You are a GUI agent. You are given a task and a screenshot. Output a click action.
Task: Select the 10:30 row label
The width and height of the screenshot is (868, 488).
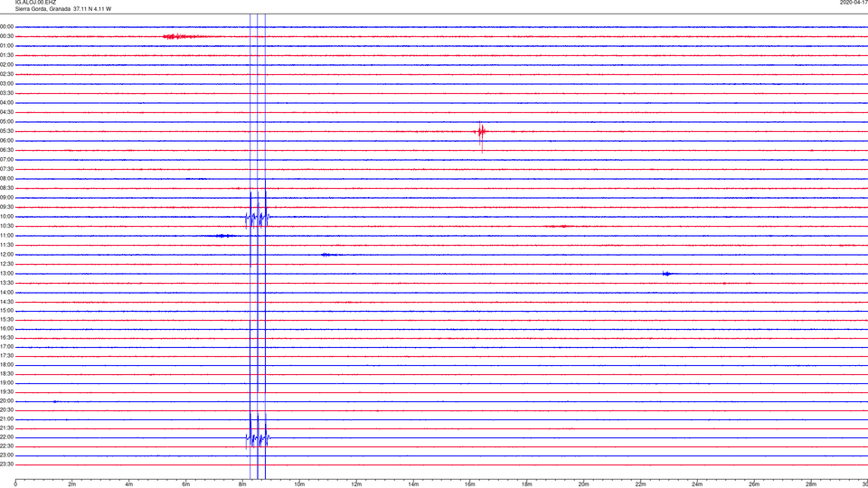6,226
